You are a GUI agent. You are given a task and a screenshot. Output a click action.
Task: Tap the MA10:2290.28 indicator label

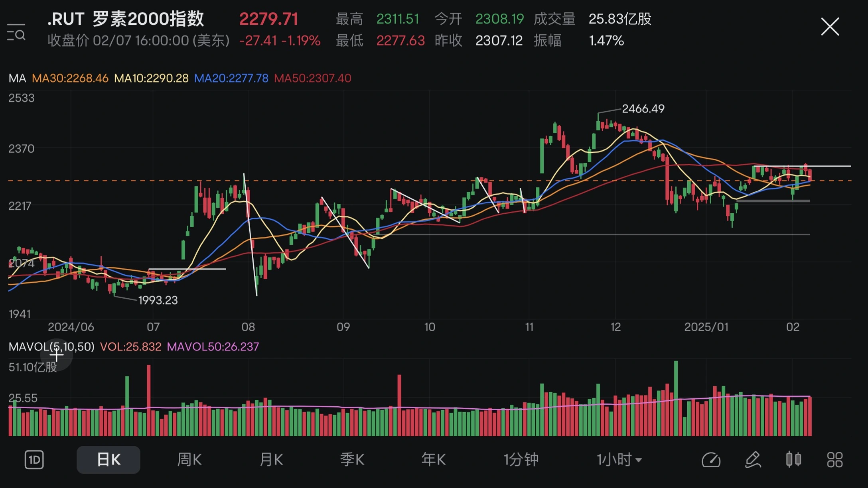pyautogui.click(x=151, y=78)
